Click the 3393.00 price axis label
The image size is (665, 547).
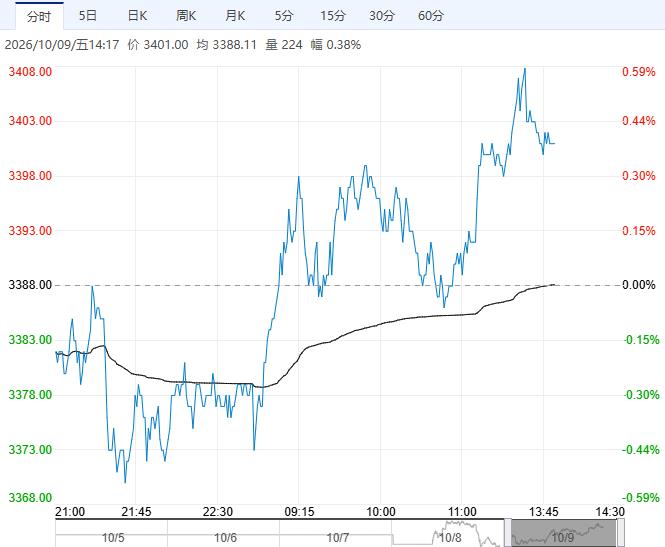pos(30,231)
